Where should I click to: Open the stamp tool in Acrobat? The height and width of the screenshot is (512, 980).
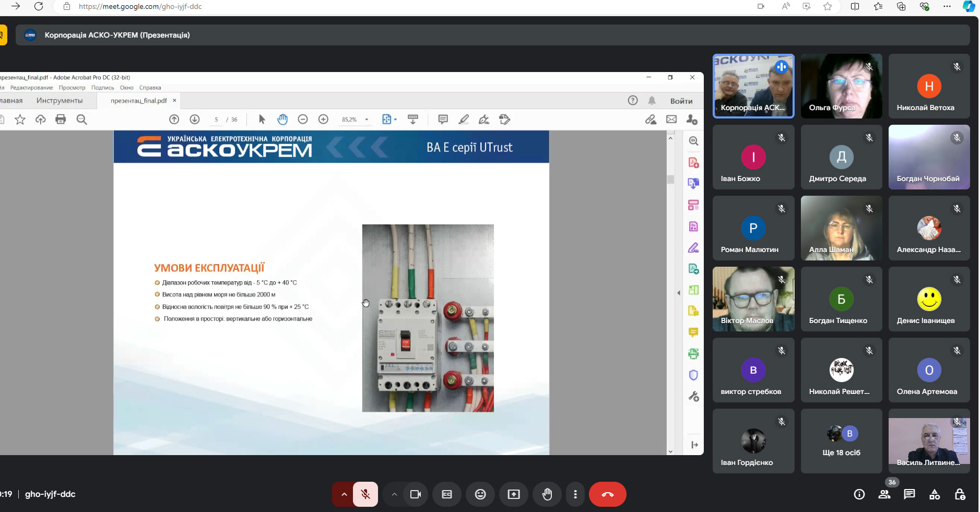click(x=504, y=120)
